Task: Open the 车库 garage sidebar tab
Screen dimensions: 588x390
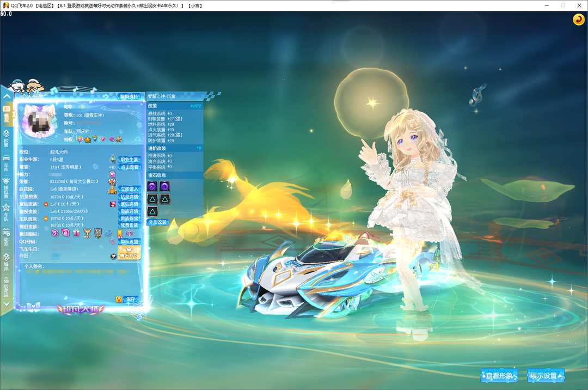Action: click(7, 163)
